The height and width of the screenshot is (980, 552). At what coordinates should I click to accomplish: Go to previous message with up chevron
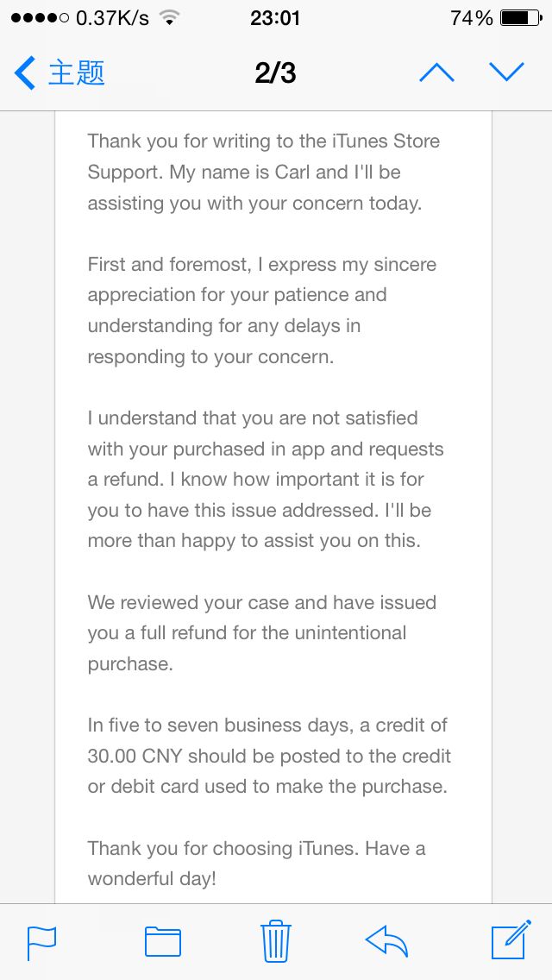point(437,73)
